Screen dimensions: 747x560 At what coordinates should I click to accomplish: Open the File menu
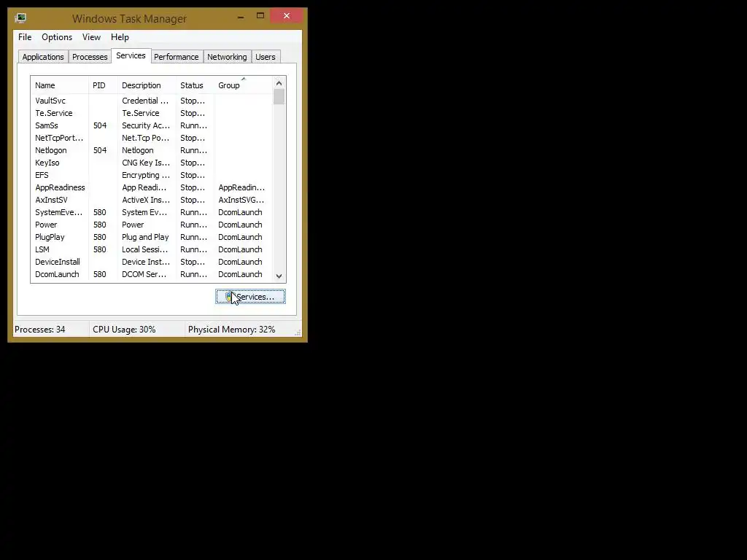click(25, 37)
